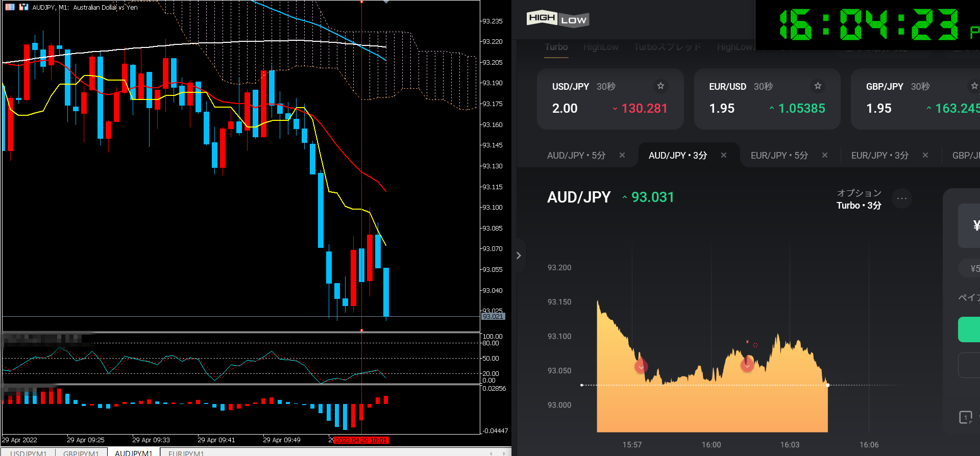Close the AUD/JPY 5分 tab
Screen dimensions: 980x456
click(622, 155)
